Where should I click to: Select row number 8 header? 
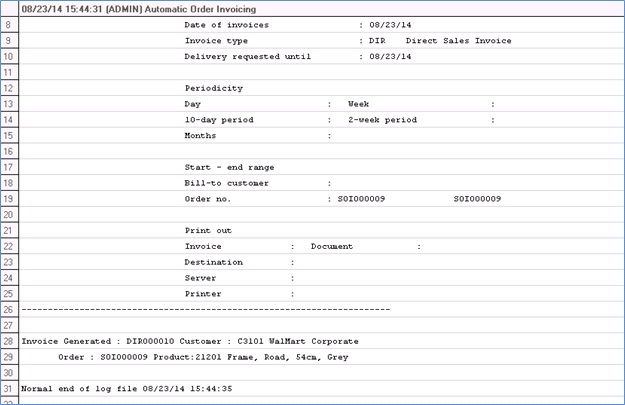coord(9,25)
